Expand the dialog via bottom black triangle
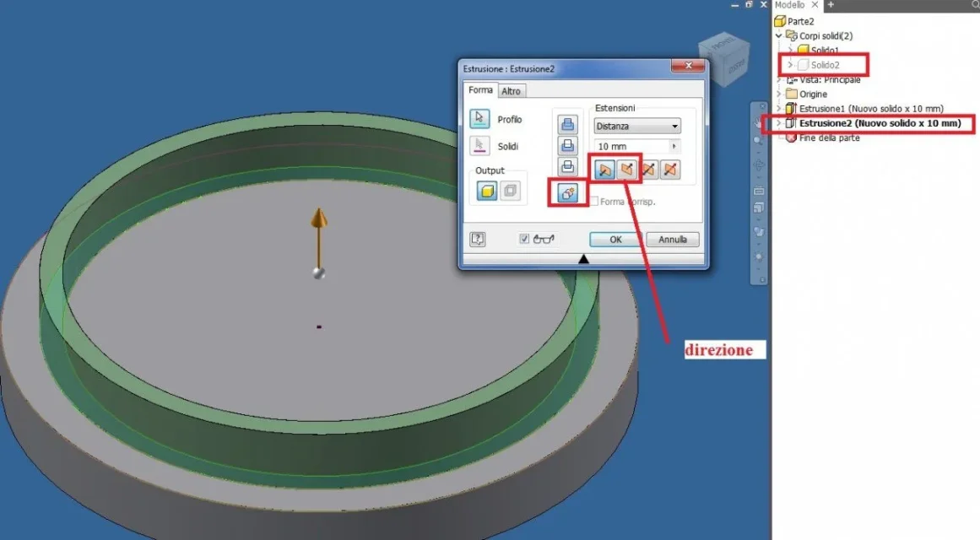 (x=583, y=259)
